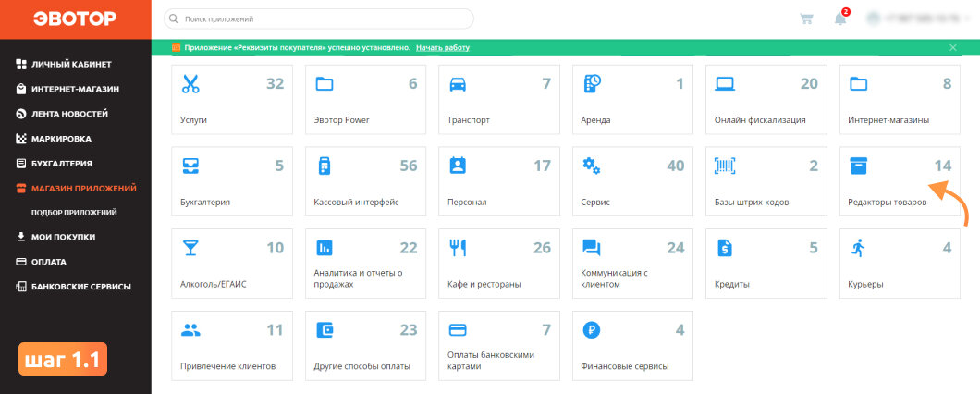The image size is (980, 394).
Task: Click the gears icon in Сервис tile
Action: [x=592, y=166]
